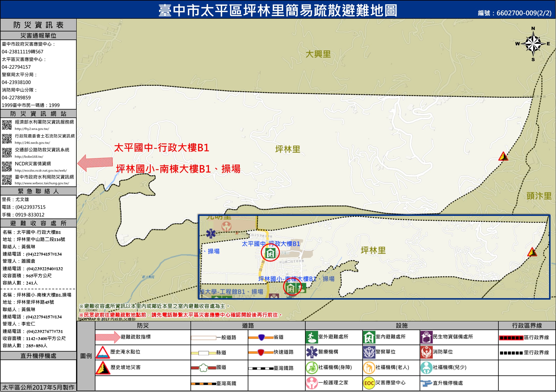Click the 消防單位 fire department legend icon
556x392 pixels.
click(426, 352)
